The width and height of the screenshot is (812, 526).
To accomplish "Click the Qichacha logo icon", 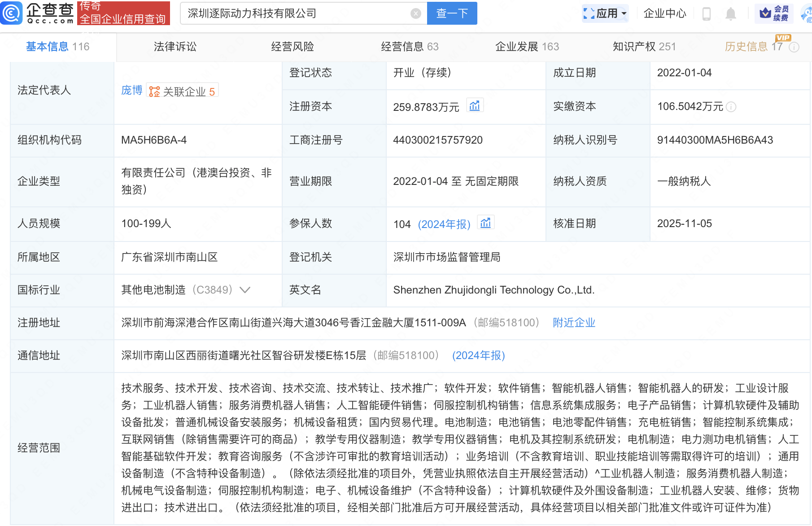I will pyautogui.click(x=12, y=13).
